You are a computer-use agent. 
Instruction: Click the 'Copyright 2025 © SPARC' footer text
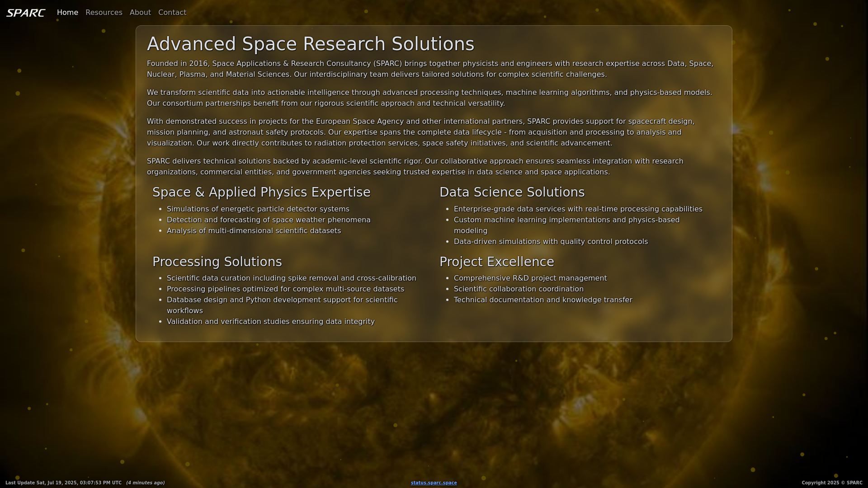[x=832, y=483]
